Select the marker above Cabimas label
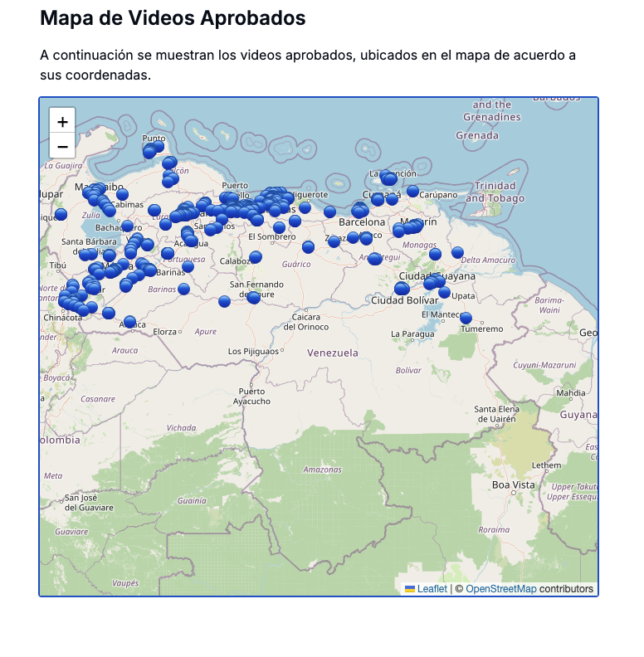Image resolution: width=644 pixels, height=657 pixels. tap(123, 194)
